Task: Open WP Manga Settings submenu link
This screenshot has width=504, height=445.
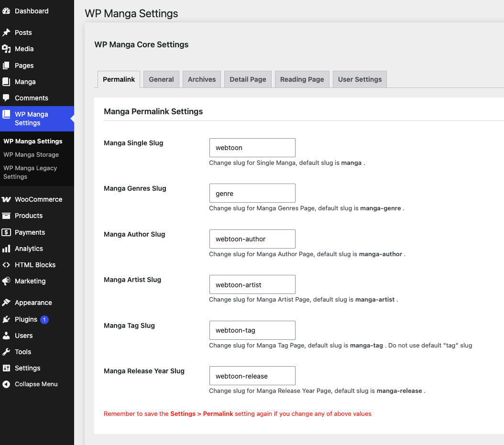Action: pos(33,141)
